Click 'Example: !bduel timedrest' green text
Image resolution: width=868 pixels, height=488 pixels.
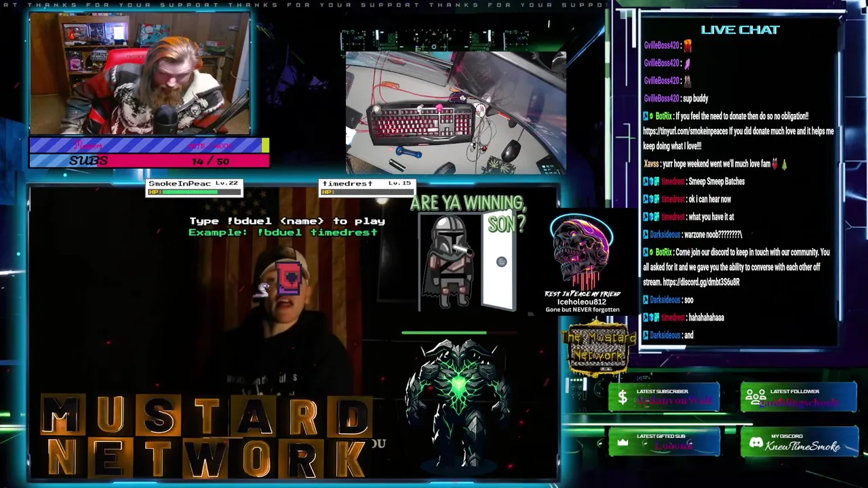tap(283, 232)
